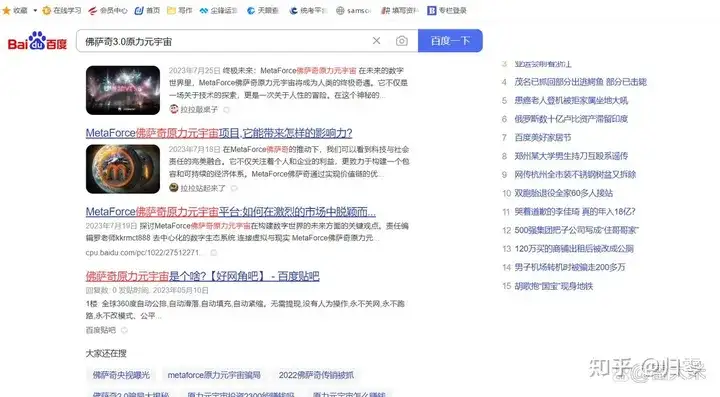Click the small icon after cpu.baidu.com URL
Viewport: 720px width, 397px height.
point(214,252)
